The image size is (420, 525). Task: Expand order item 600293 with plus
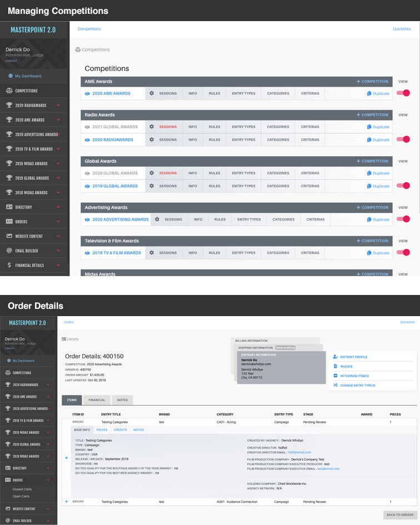66,502
